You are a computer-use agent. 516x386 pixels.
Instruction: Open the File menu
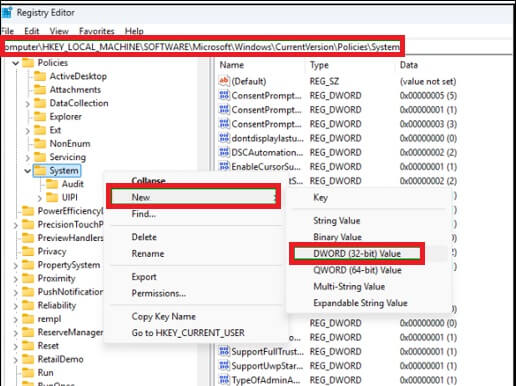7,31
